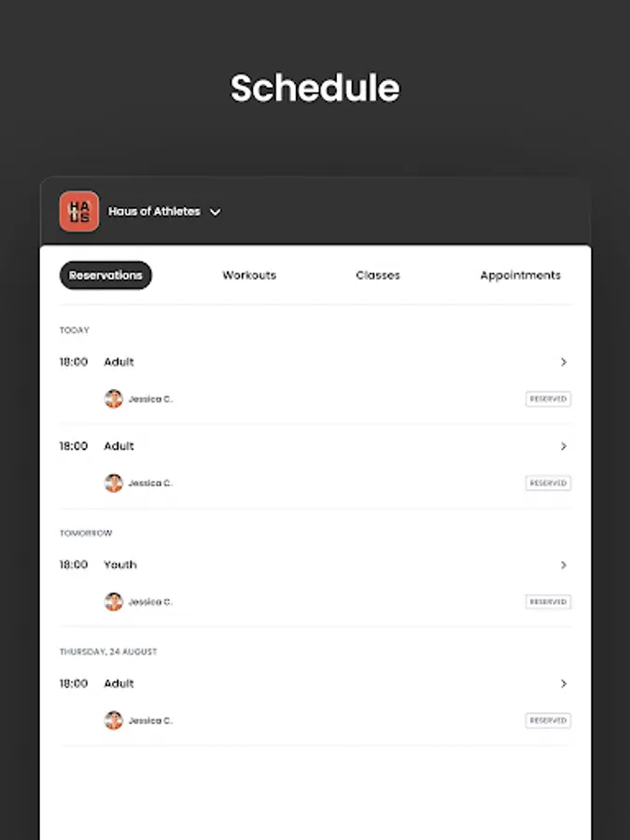The image size is (630, 840).
Task: Click the Reserved badge on first Today class
Action: click(x=548, y=399)
